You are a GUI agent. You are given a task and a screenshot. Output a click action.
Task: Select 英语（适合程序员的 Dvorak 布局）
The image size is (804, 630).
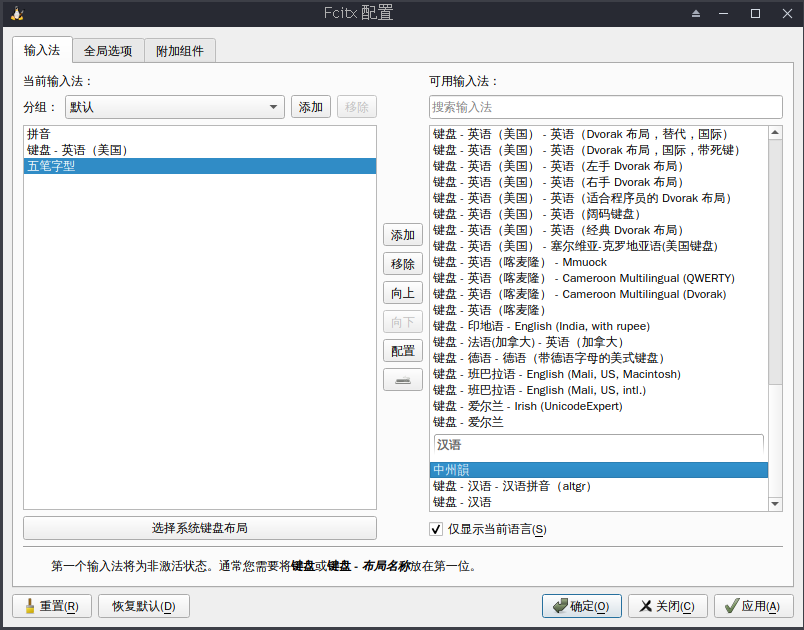(x=599, y=198)
